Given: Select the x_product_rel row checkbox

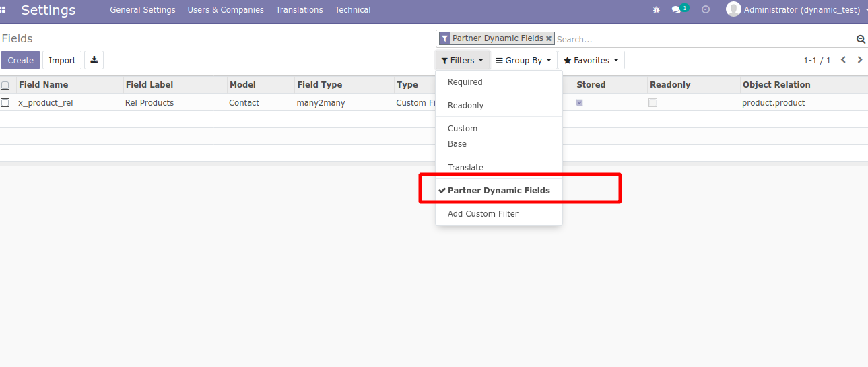Looking at the screenshot, I should pyautogui.click(x=5, y=103).
